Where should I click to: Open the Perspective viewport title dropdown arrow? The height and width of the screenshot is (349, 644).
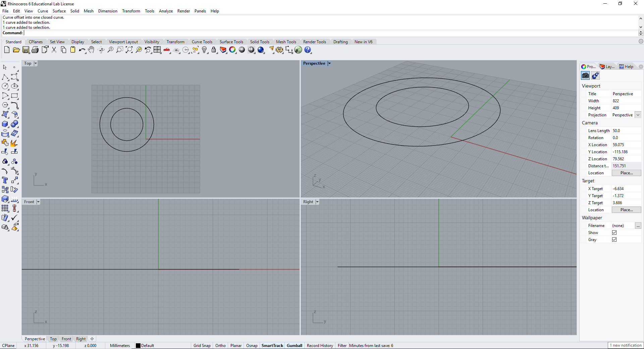(329, 63)
